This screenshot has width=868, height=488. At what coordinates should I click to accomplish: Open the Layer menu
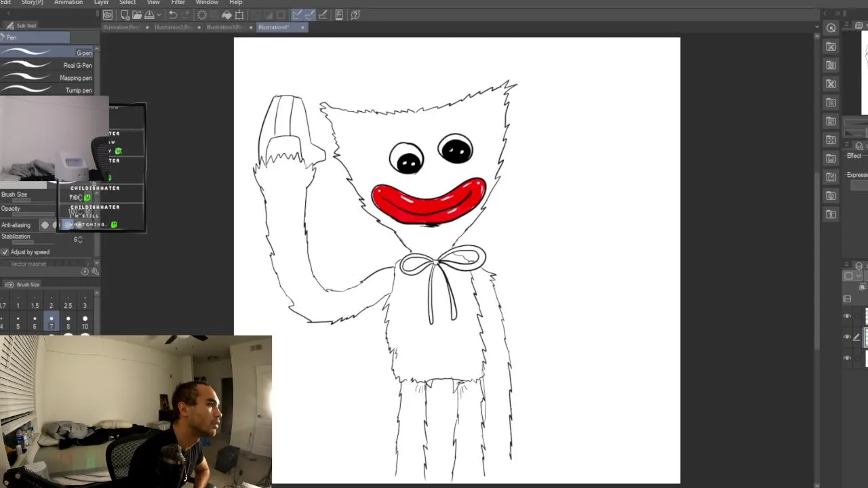(x=101, y=3)
